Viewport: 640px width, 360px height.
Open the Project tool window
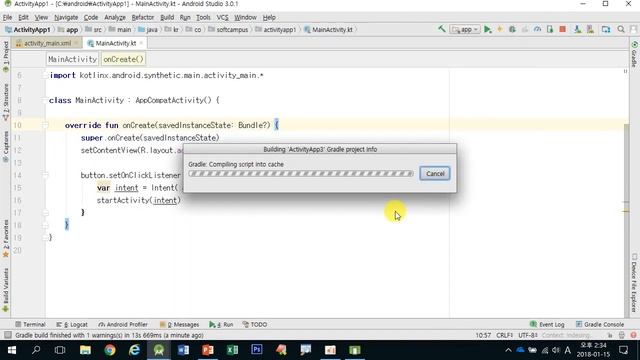pyautogui.click(x=5, y=57)
